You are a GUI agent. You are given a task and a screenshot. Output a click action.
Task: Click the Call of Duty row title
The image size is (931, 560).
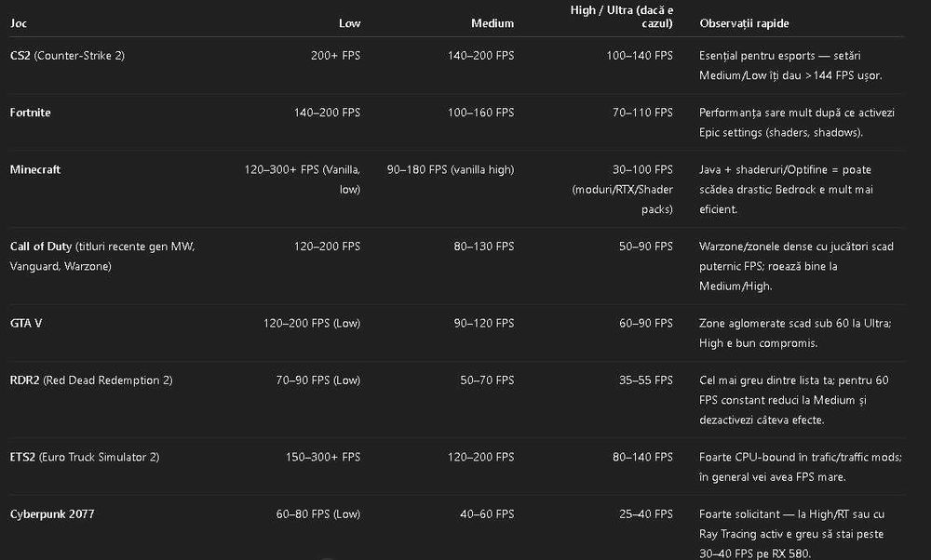click(x=102, y=247)
